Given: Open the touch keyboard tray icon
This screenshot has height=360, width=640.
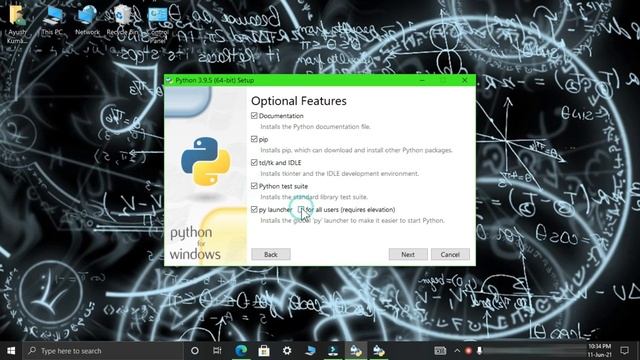Looking at the screenshot, I should [x=440, y=351].
